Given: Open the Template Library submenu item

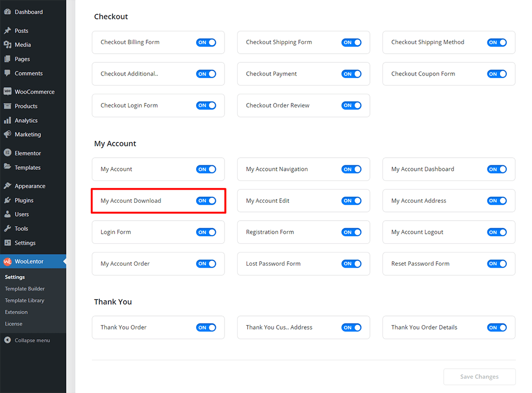Looking at the screenshot, I should [x=24, y=300].
